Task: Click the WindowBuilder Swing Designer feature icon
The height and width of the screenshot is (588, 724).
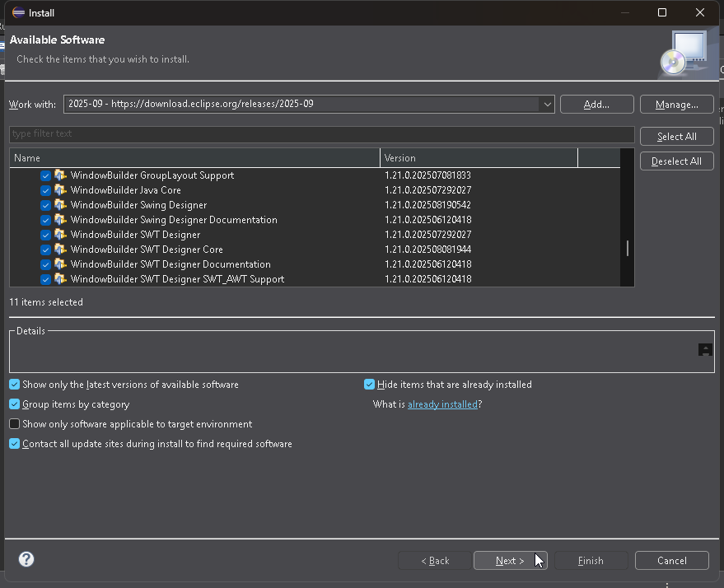Action: coord(62,205)
